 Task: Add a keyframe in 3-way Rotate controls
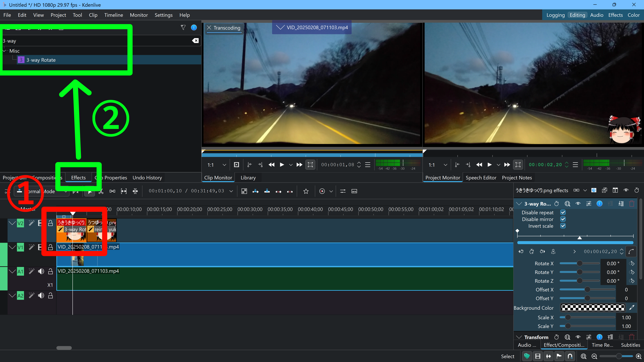[531, 252]
